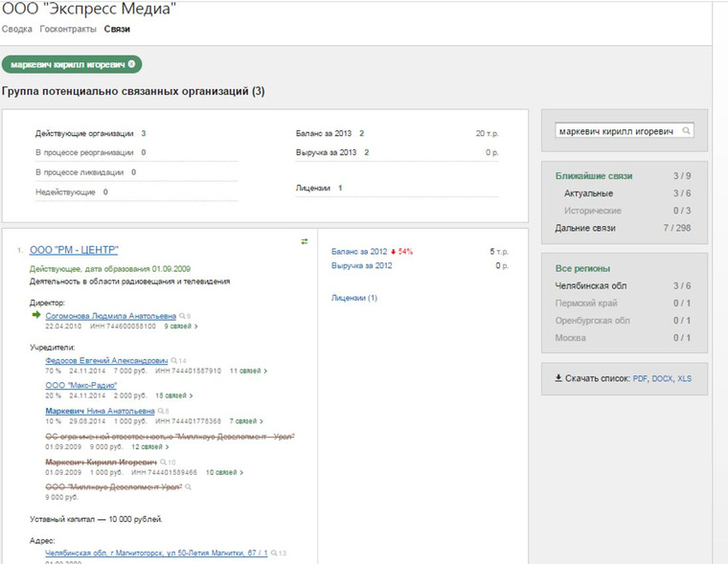
Task: Expand 11 связей for Федосов
Action: (248, 371)
